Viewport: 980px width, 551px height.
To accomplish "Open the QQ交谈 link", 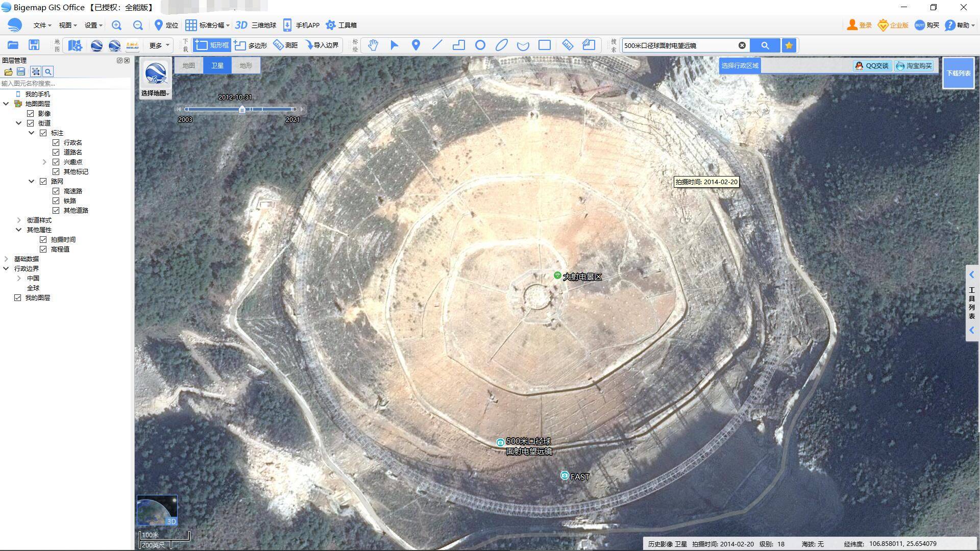I will tap(872, 66).
